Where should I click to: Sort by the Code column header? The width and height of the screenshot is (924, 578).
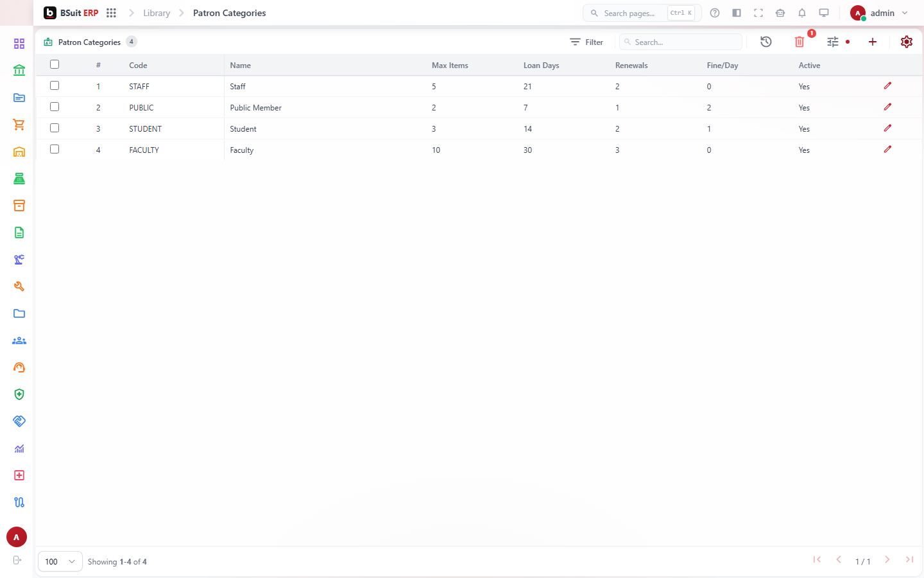[138, 66]
